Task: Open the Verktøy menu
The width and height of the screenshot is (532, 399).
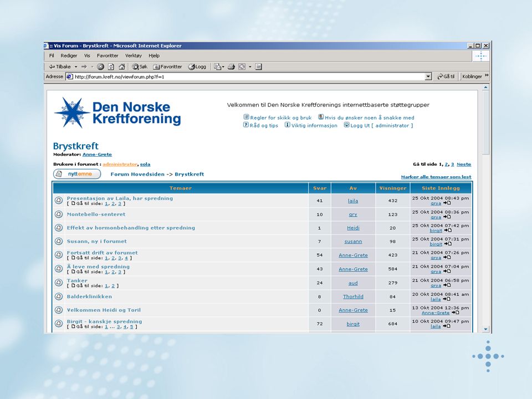Action: coord(134,55)
